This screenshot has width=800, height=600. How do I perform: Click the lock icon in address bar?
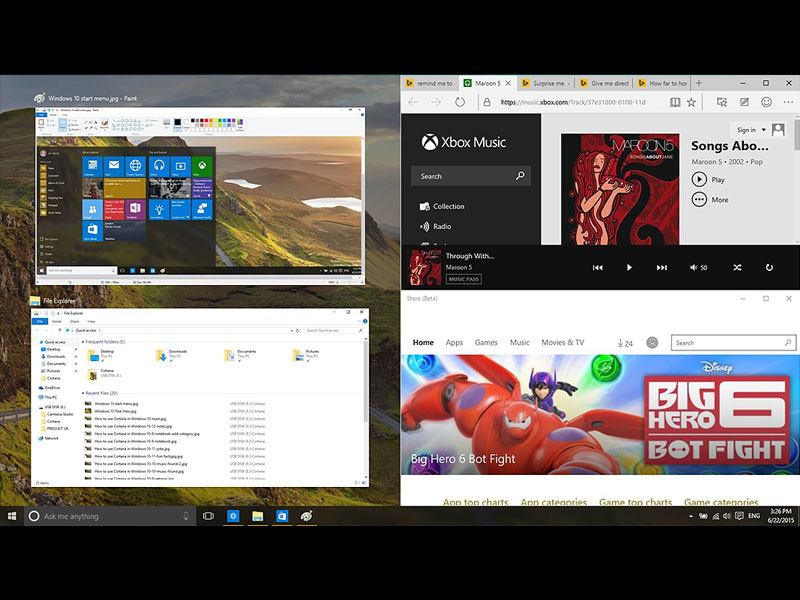coord(487,102)
